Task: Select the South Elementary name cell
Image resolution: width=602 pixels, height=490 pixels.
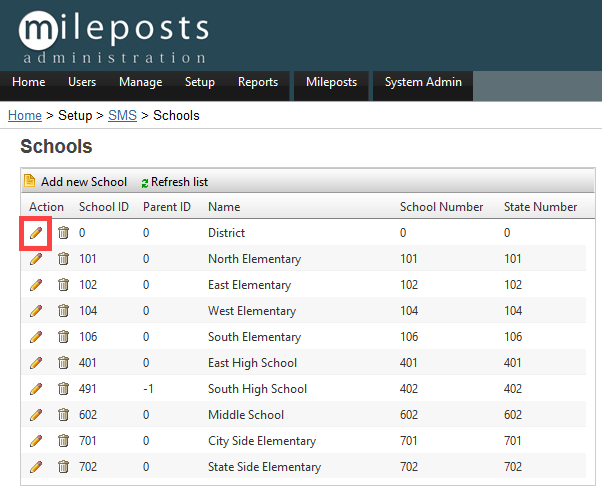Action: point(254,337)
